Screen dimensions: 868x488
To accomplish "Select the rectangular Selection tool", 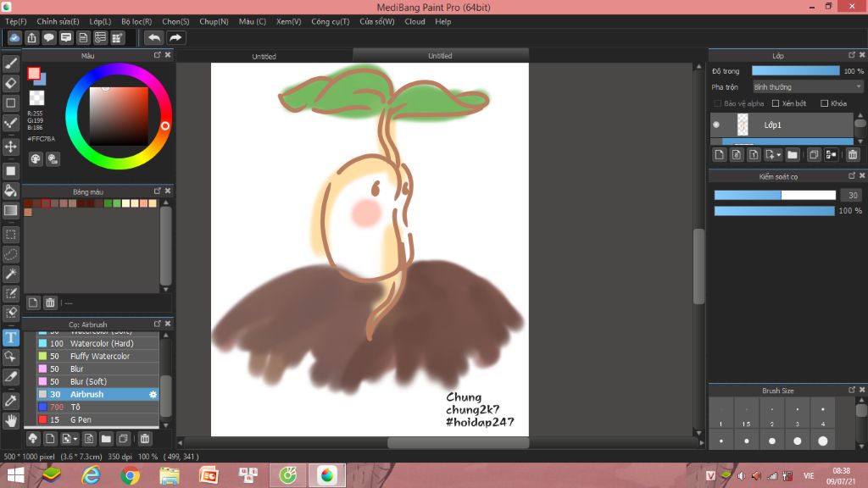I will [x=10, y=235].
